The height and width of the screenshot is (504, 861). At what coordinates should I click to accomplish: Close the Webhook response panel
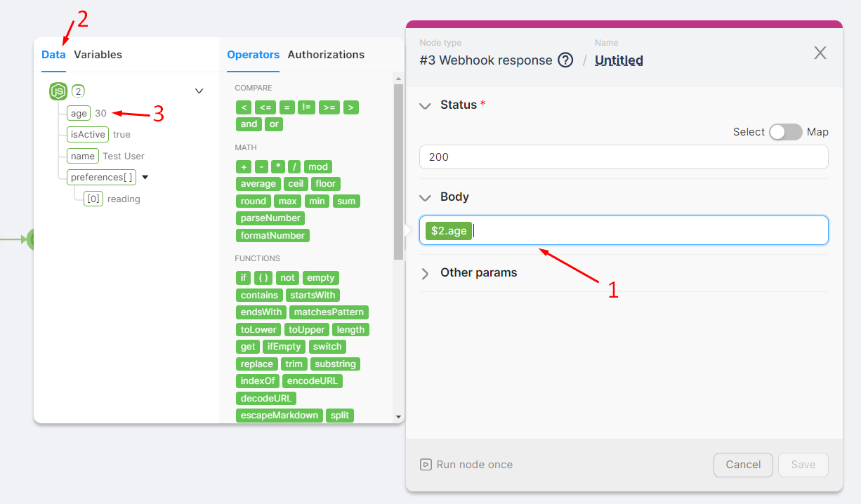820,53
